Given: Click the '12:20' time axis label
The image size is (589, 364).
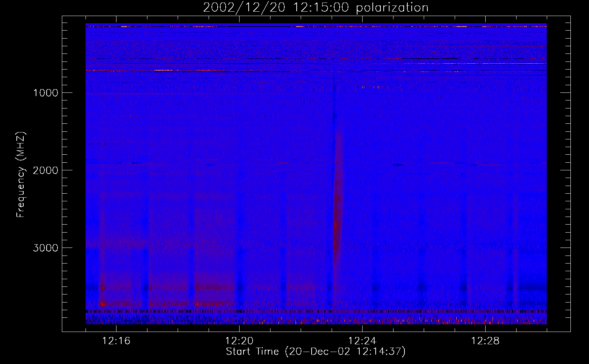Looking at the screenshot, I should [x=239, y=341].
